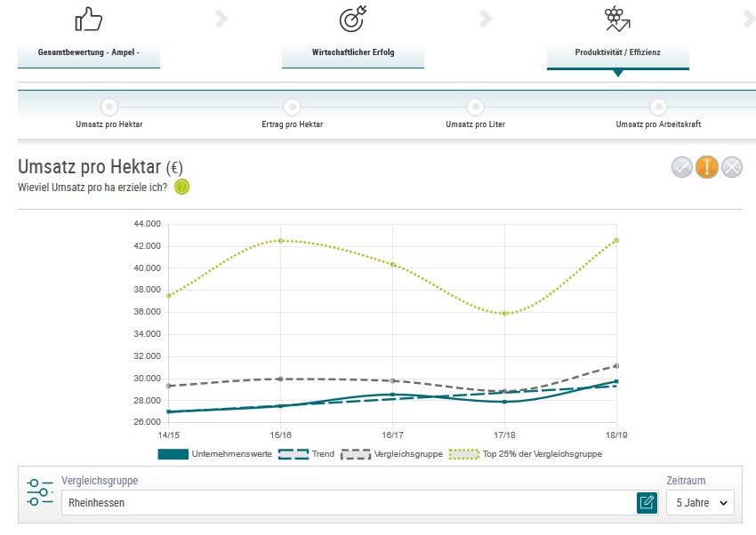756x535 pixels.
Task: Click the target Wirtschaftlicher Erfolg icon
Action: (x=353, y=19)
